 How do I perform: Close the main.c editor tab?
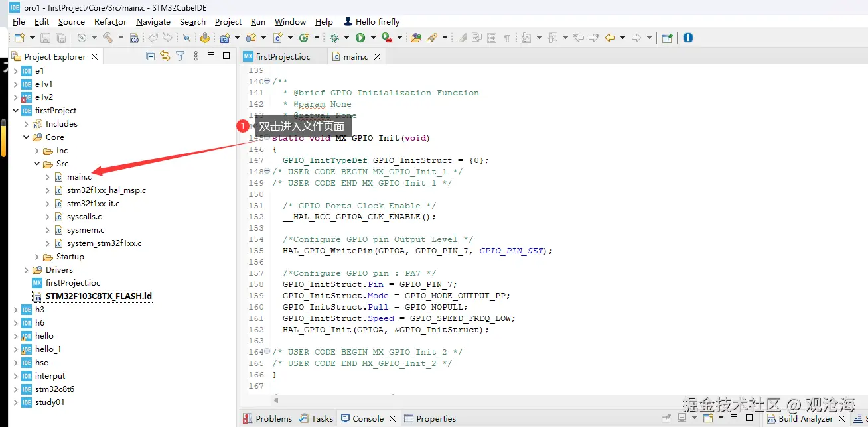[377, 57]
